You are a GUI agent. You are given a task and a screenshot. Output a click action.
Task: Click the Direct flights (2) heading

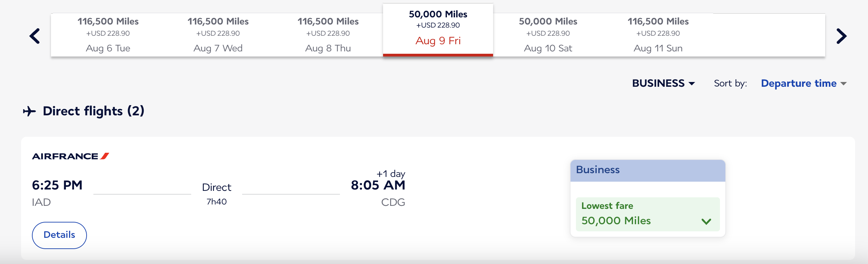tap(93, 111)
